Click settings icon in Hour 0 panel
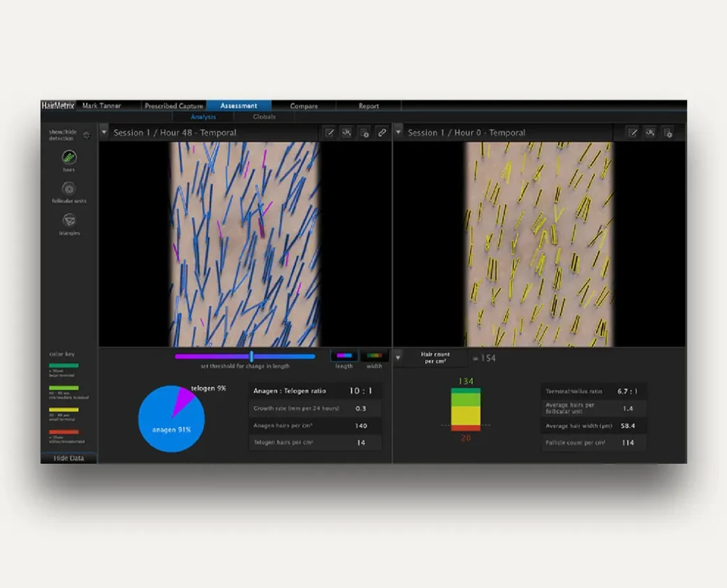Image resolution: width=727 pixels, height=588 pixels. click(x=667, y=133)
